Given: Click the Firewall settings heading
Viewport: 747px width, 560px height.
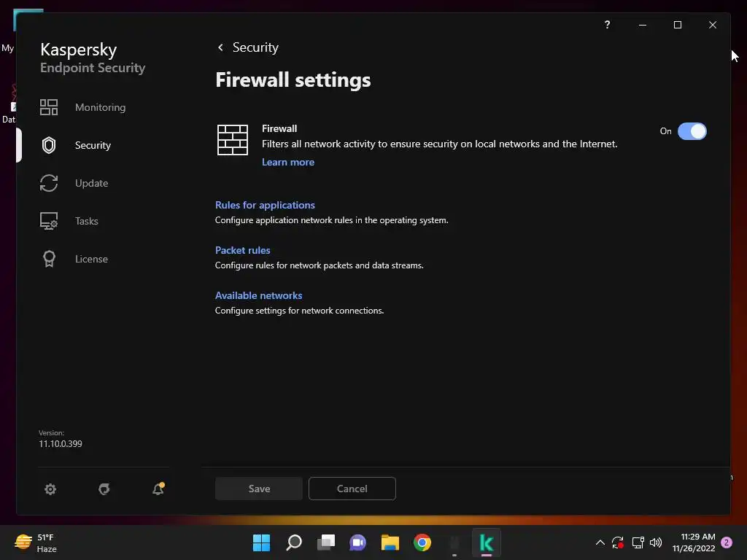Looking at the screenshot, I should click(293, 79).
